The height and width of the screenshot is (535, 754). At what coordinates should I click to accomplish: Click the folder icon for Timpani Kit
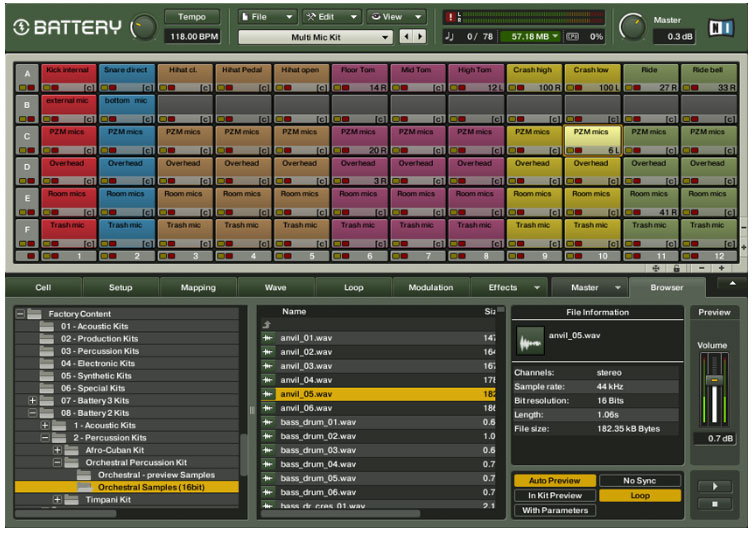[71, 499]
